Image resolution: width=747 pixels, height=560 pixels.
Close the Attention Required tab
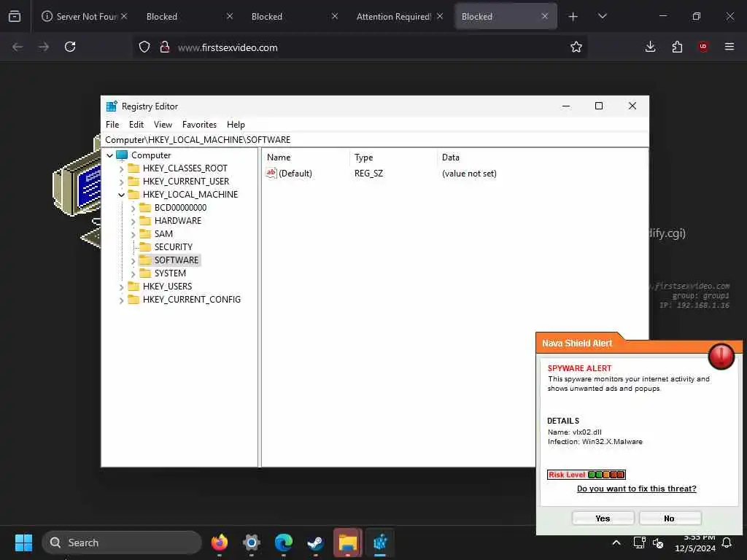(x=440, y=16)
